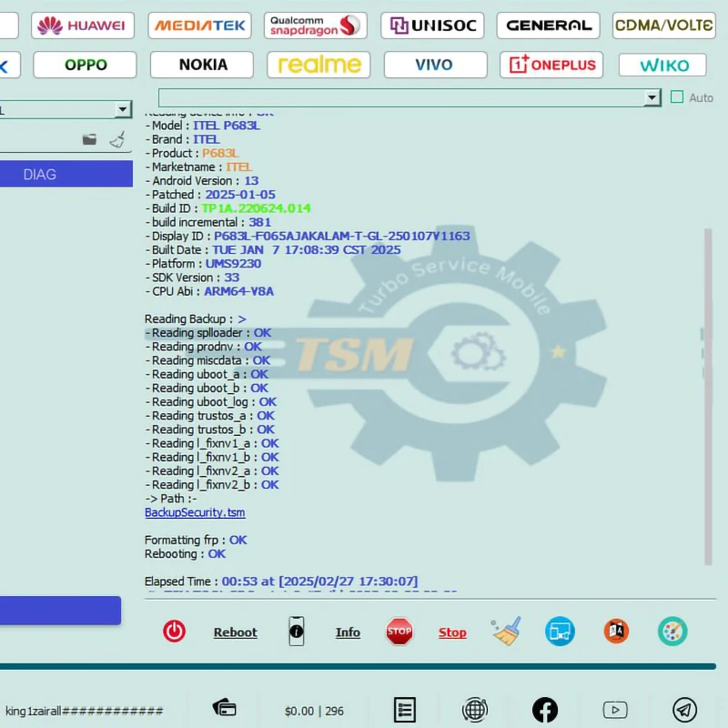Click the Elapsed Time 00:53 line

click(281, 581)
